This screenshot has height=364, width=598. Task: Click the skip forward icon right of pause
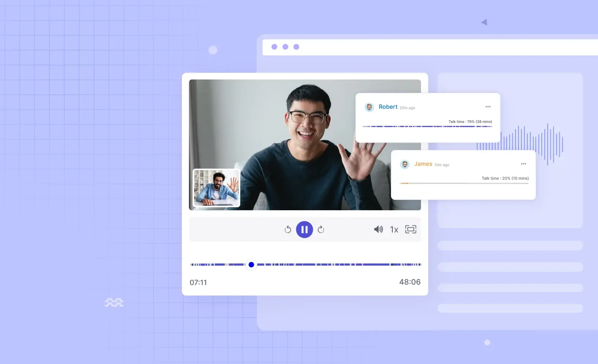click(x=321, y=230)
